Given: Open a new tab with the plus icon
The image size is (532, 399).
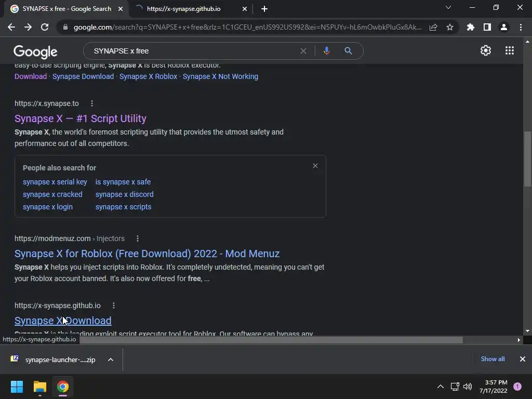Looking at the screenshot, I should (264, 9).
